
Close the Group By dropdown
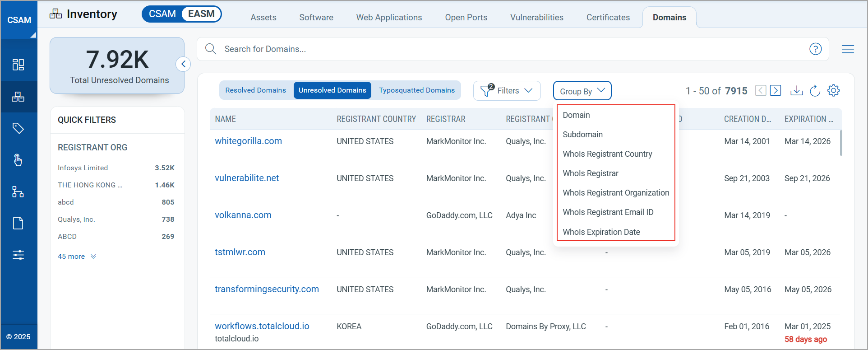(582, 91)
